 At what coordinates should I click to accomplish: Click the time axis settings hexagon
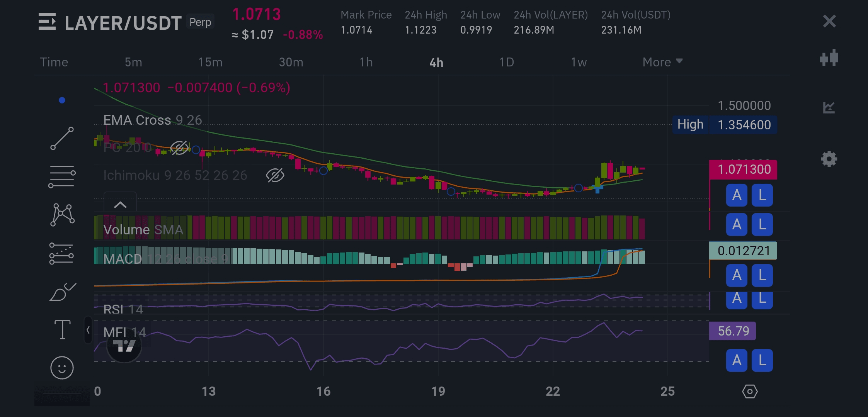pos(750,392)
